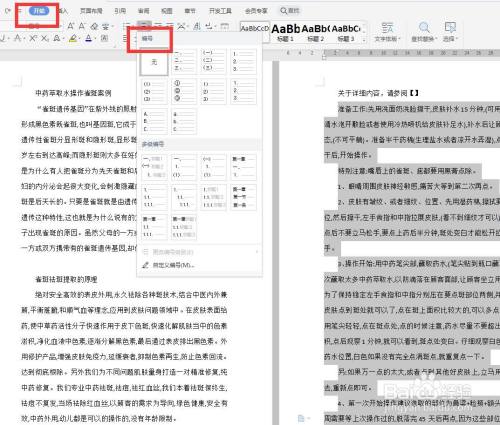Expand the styles gallery list
500x425 pixels.
point(364,40)
